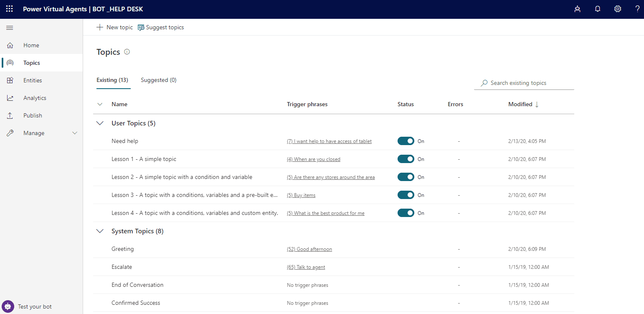Click the New topic button
The height and width of the screenshot is (314, 644).
114,27
